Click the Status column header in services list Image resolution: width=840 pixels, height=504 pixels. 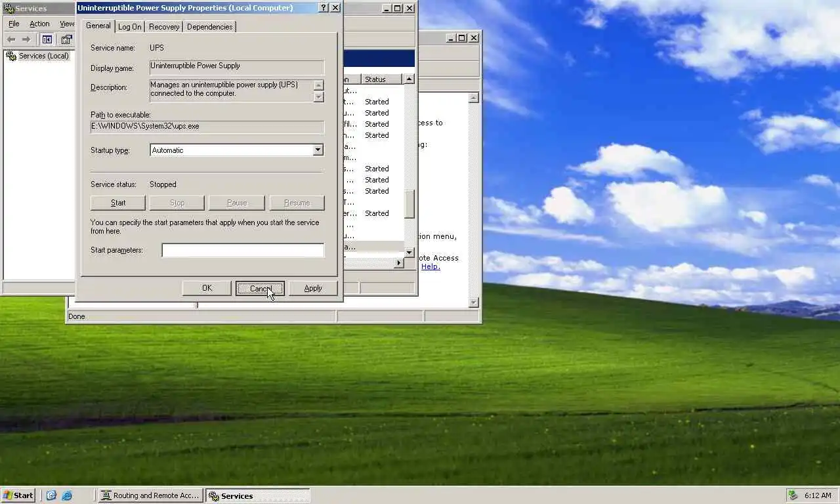click(382, 79)
